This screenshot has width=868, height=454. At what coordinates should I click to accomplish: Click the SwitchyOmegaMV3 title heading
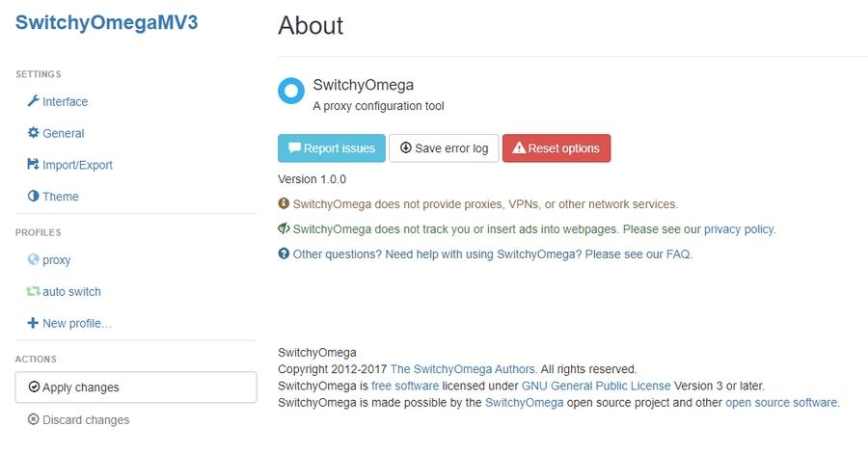[x=106, y=23]
